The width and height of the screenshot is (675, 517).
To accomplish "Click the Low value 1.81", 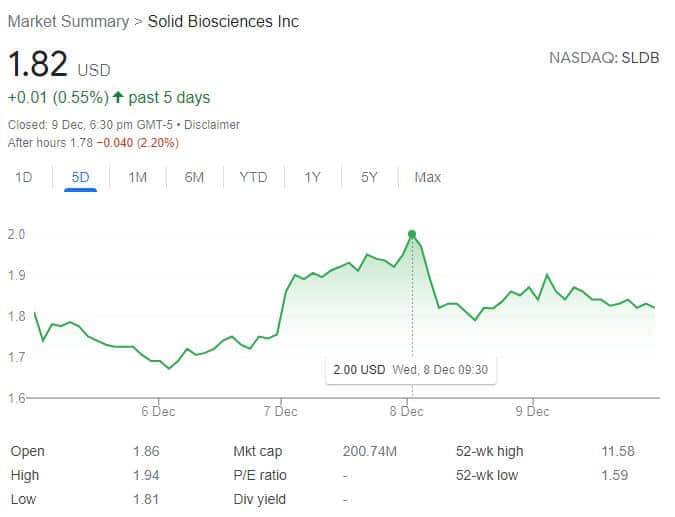I will tap(146, 499).
